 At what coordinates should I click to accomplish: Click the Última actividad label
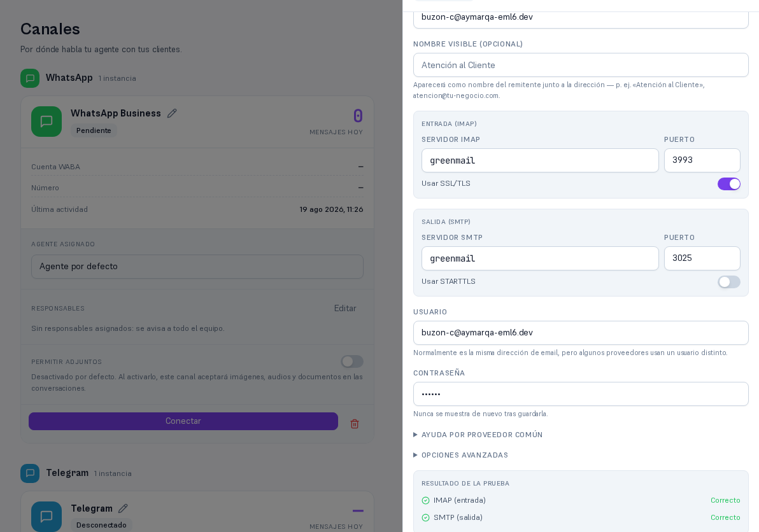[60, 209]
